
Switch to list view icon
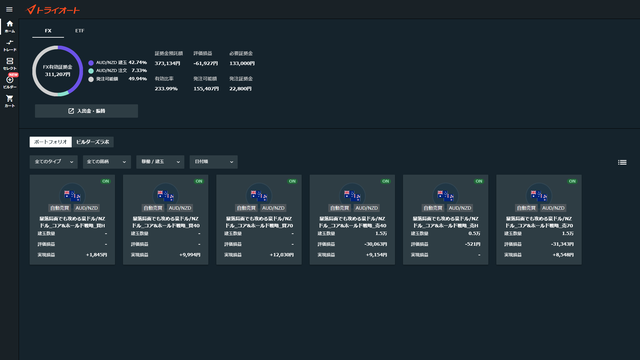point(622,162)
